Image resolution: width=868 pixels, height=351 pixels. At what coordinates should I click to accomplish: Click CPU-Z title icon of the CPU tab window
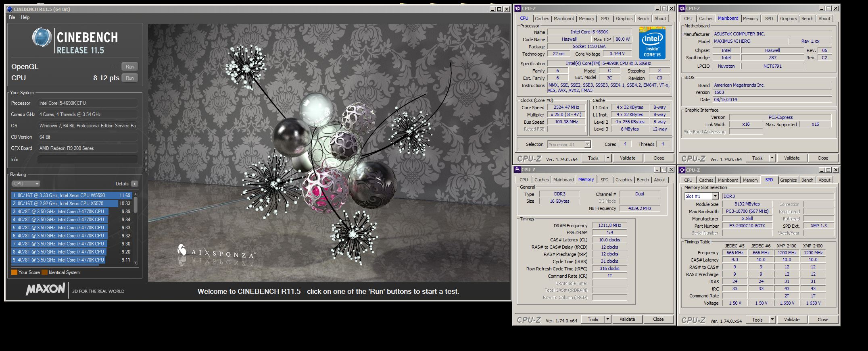[518, 8]
